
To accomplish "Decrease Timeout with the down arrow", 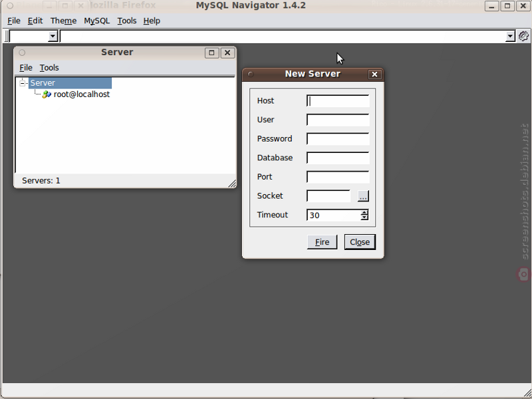I will pos(364,217).
